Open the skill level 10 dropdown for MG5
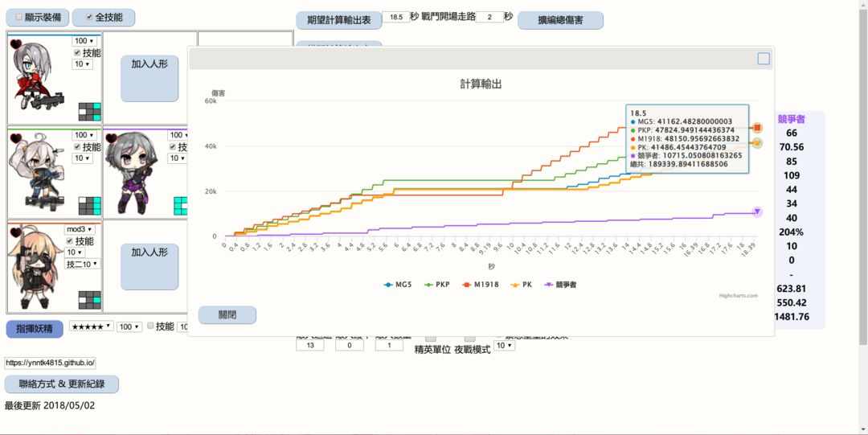 (x=82, y=64)
